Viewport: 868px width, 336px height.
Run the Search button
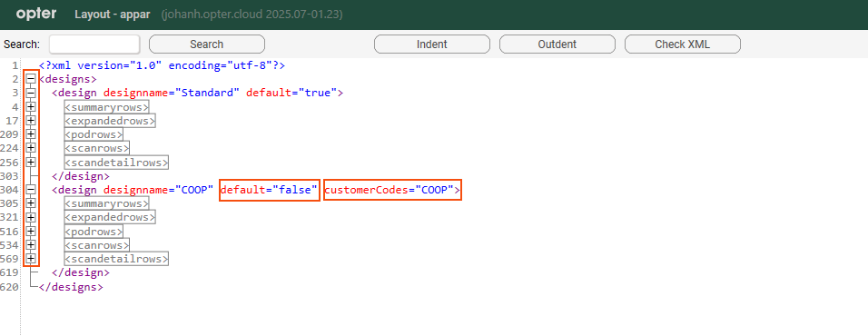(x=206, y=44)
